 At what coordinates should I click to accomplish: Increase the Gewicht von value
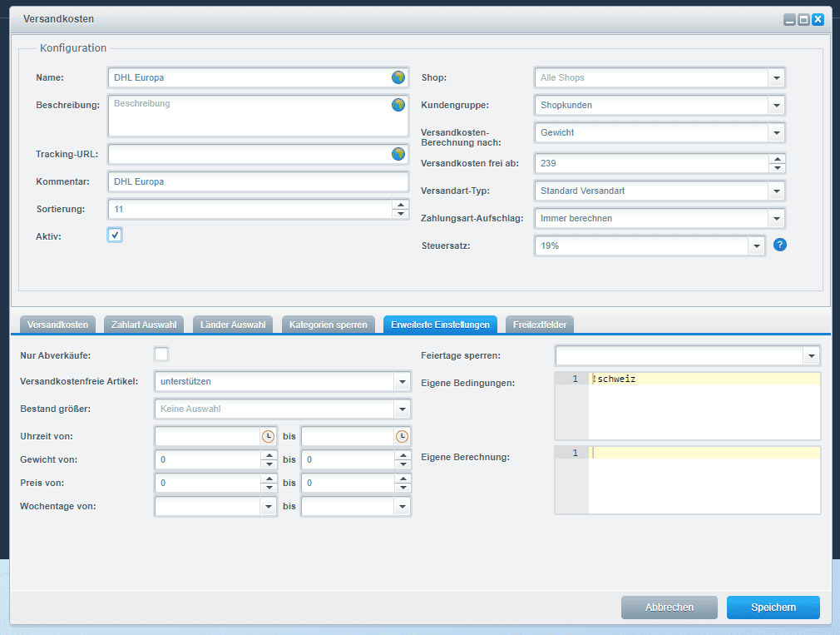[268, 455]
